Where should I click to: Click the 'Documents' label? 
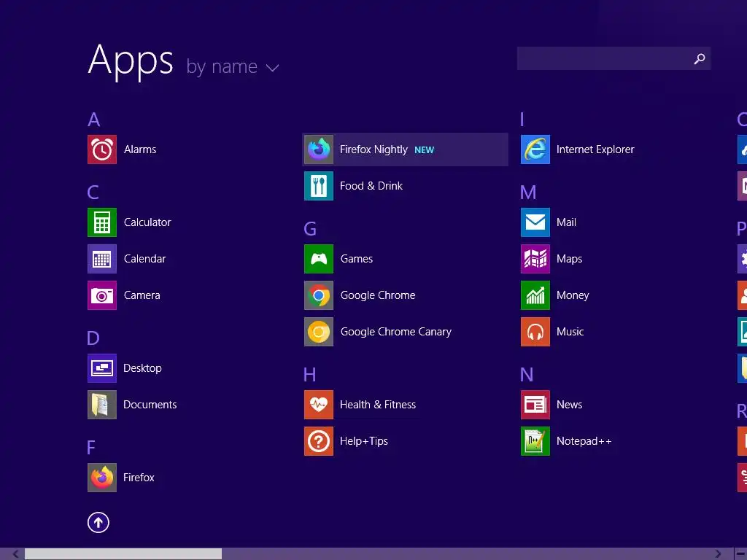(150, 405)
